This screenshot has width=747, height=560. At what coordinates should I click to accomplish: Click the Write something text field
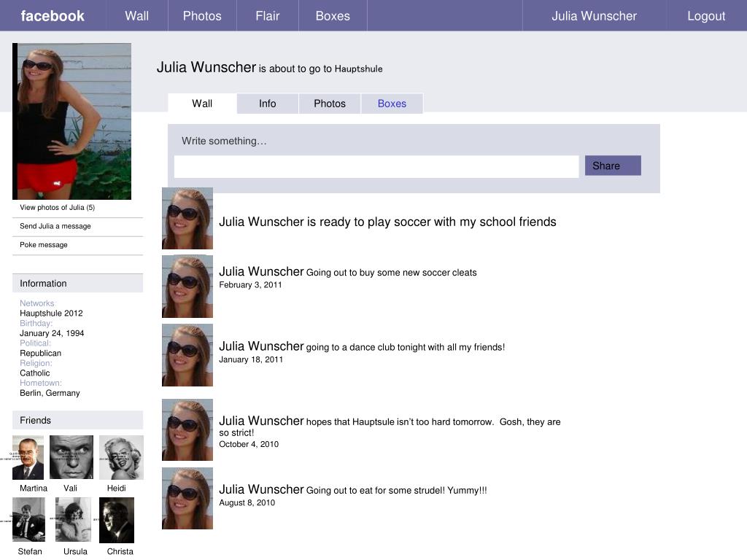(376, 166)
